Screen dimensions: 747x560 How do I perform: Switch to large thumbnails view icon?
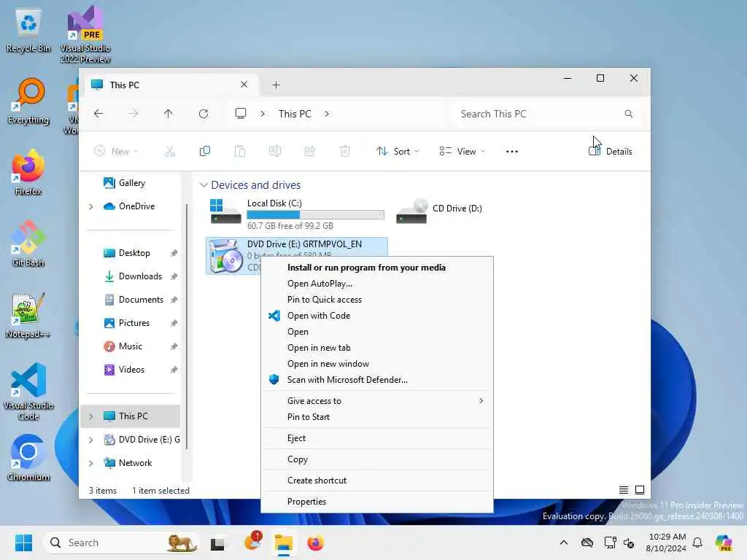pos(640,490)
